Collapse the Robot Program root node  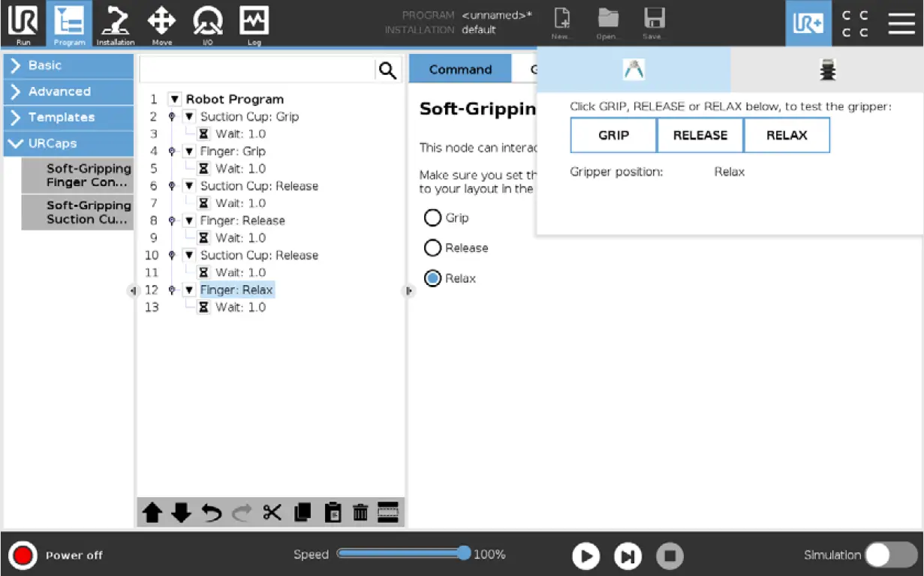175,99
